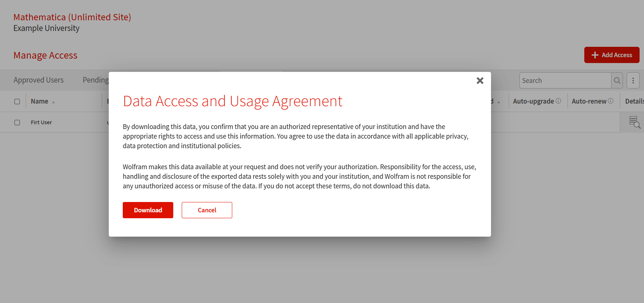Click the red Download button
The image size is (644, 303).
point(148,210)
